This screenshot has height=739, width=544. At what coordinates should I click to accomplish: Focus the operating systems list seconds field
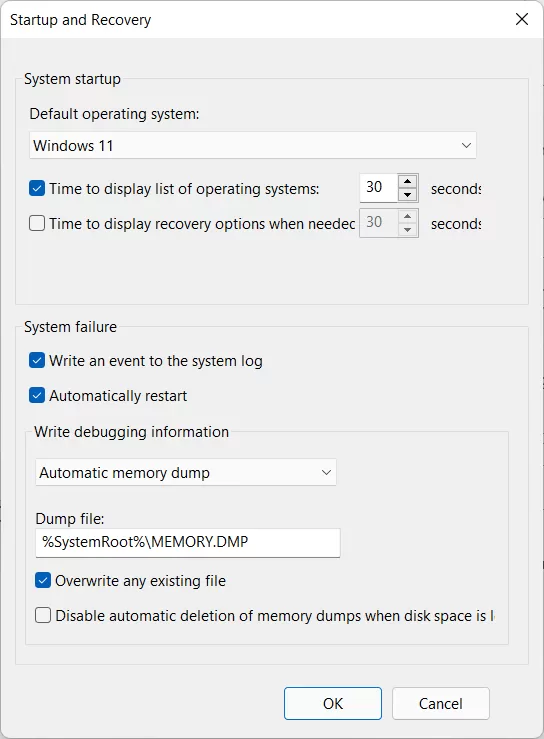tap(379, 188)
